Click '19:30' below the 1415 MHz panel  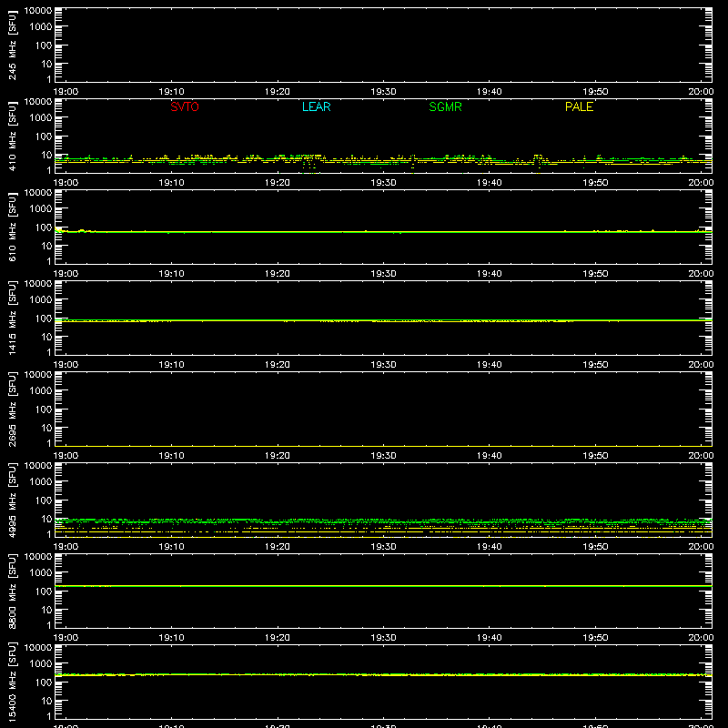coord(383,365)
